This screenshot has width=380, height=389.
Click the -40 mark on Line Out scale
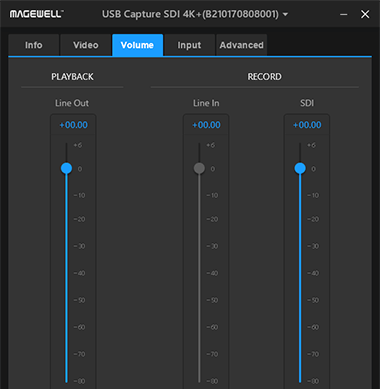(x=79, y=273)
